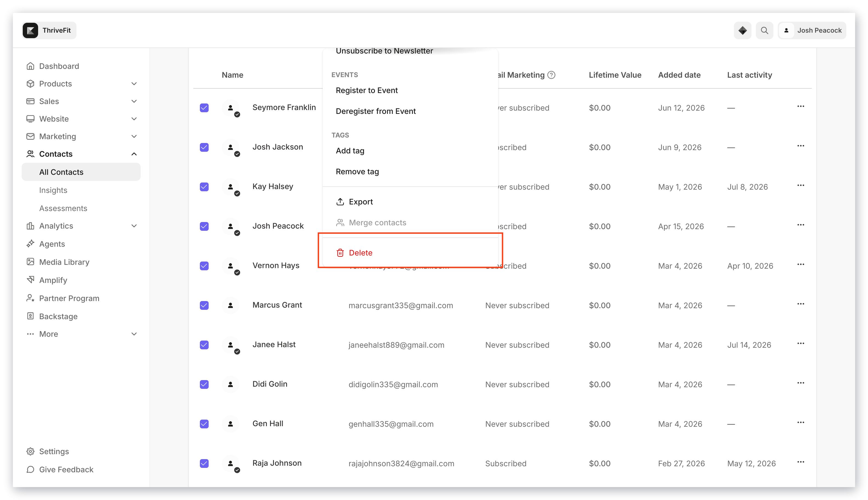Click the Settings gear icon
868x500 pixels.
[30, 451]
